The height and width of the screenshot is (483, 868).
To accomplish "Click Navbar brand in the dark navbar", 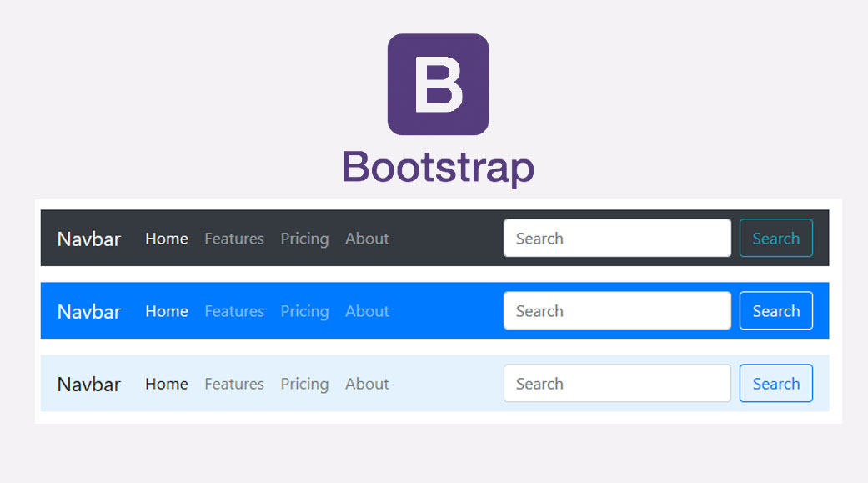I will click(x=88, y=239).
